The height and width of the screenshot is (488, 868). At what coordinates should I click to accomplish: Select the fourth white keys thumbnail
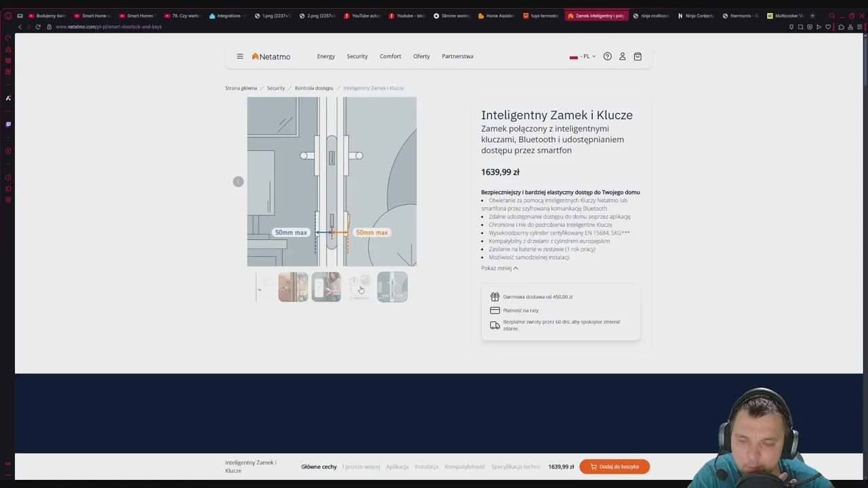point(359,287)
